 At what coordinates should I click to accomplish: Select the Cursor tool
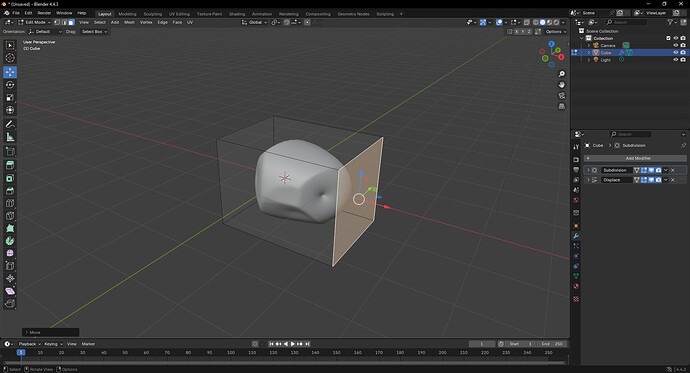coord(10,58)
